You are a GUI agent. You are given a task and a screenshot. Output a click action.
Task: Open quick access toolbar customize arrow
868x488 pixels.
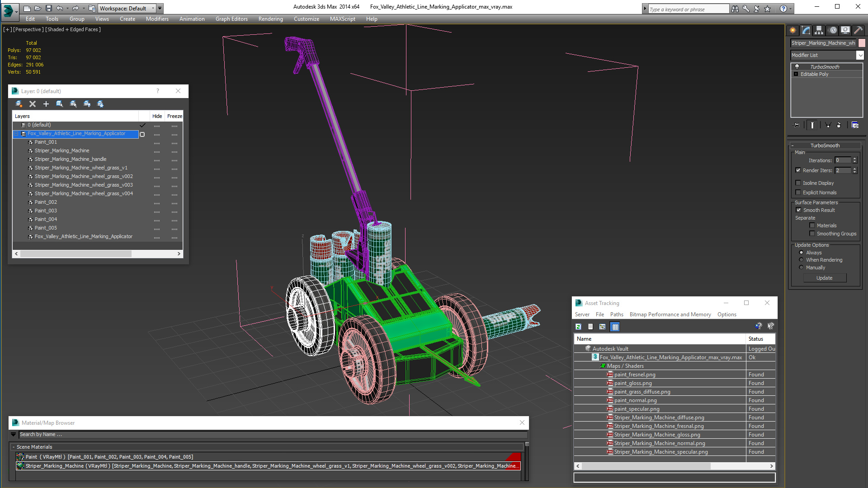(x=160, y=8)
